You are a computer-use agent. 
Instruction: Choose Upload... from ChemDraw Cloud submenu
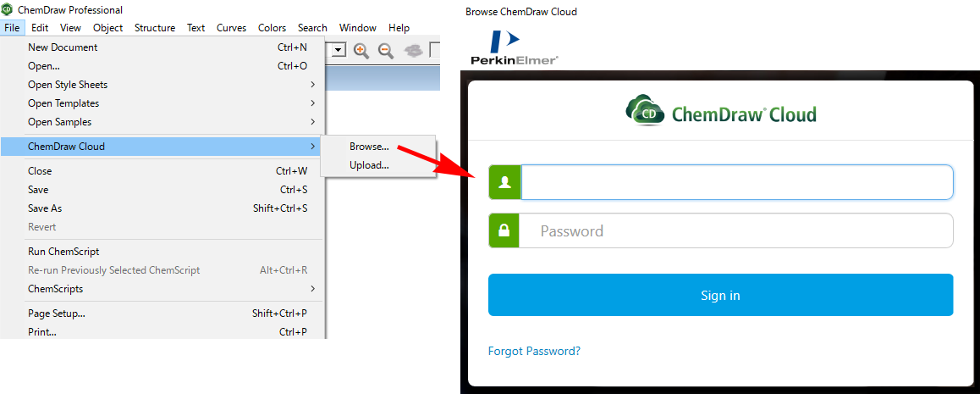[369, 165]
